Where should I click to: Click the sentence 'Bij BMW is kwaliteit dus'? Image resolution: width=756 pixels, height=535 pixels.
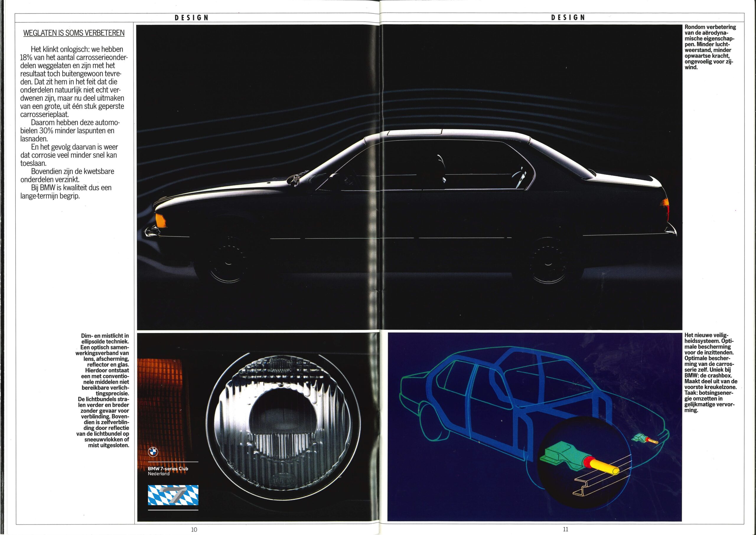coord(66,192)
